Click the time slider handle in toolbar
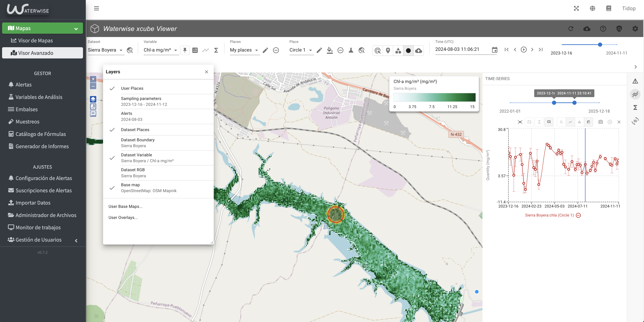Viewport: 644px width, 322px height. [600, 44]
